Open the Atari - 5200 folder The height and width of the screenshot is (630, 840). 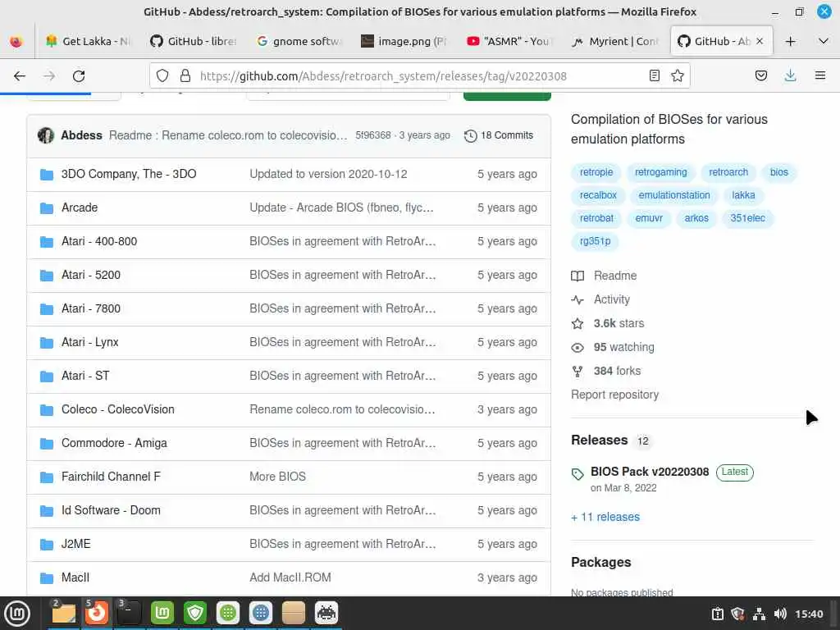(90, 276)
